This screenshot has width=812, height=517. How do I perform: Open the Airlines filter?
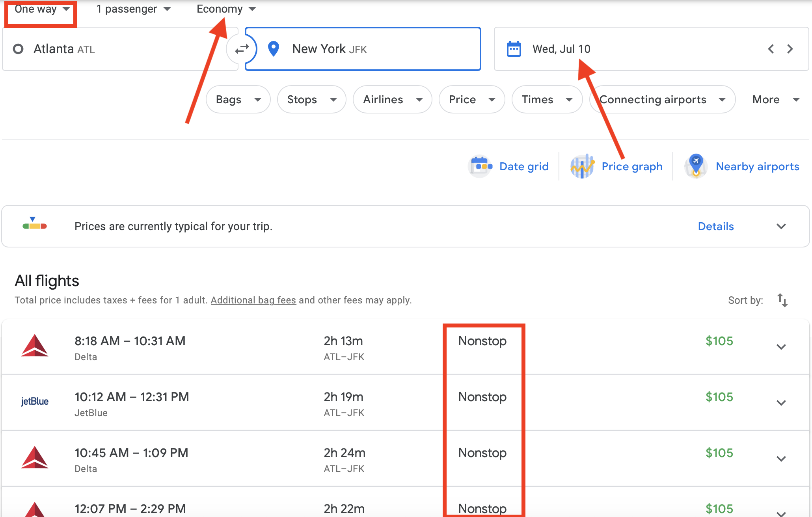point(392,99)
